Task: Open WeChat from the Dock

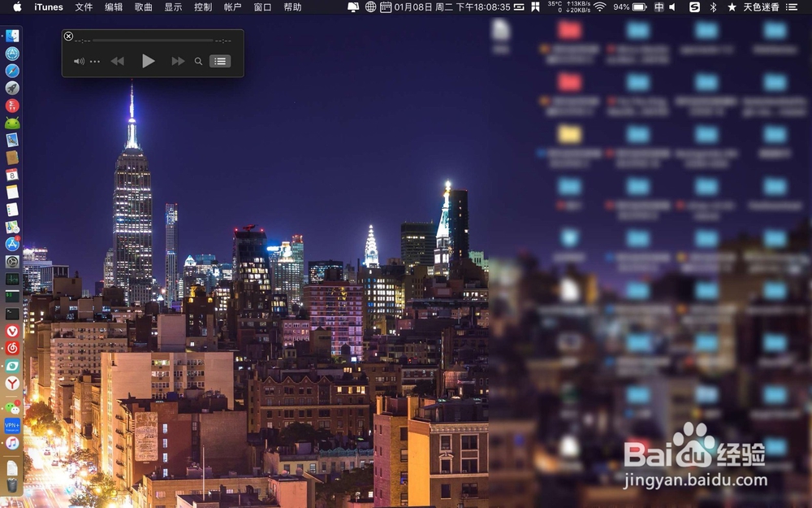Action: (12, 408)
